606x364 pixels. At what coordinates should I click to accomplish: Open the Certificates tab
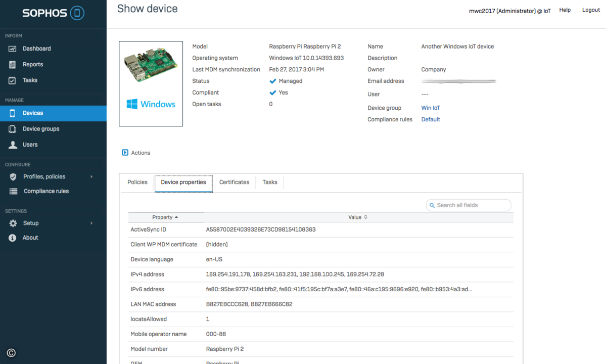click(x=234, y=182)
